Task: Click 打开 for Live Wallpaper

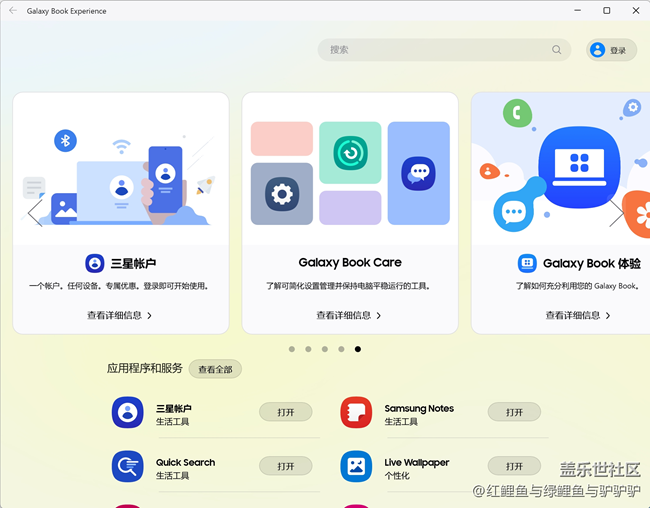Action: [x=514, y=466]
